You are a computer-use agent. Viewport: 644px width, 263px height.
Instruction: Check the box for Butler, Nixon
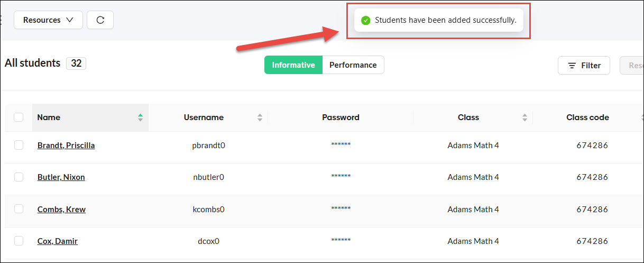coord(19,177)
